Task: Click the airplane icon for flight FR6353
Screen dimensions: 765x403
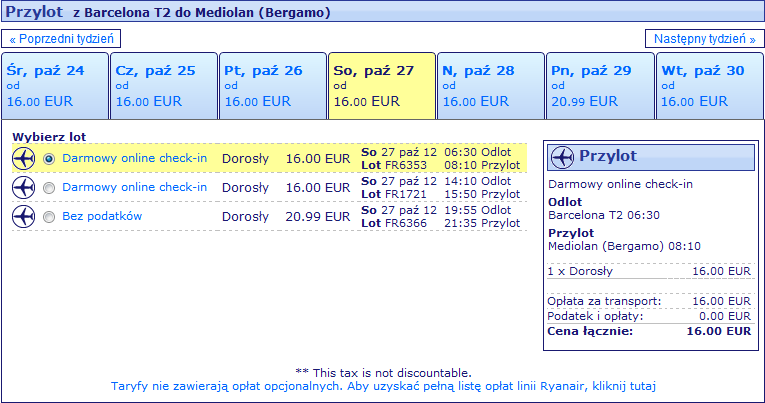Action: click(x=23, y=159)
